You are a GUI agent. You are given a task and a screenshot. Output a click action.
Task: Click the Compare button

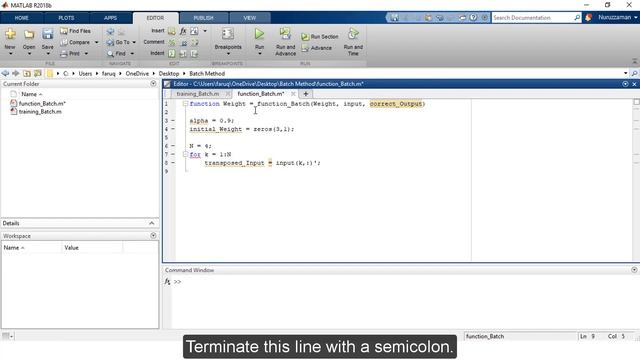(75, 42)
